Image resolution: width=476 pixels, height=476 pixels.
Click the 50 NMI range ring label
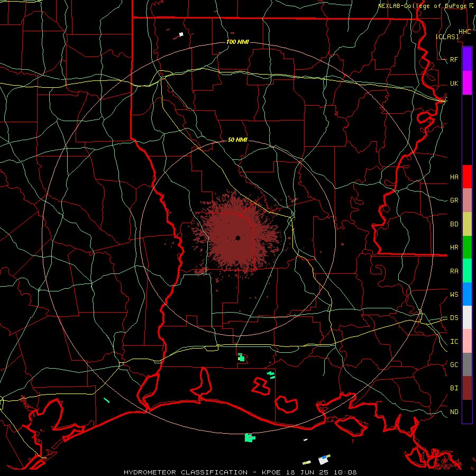(x=237, y=140)
